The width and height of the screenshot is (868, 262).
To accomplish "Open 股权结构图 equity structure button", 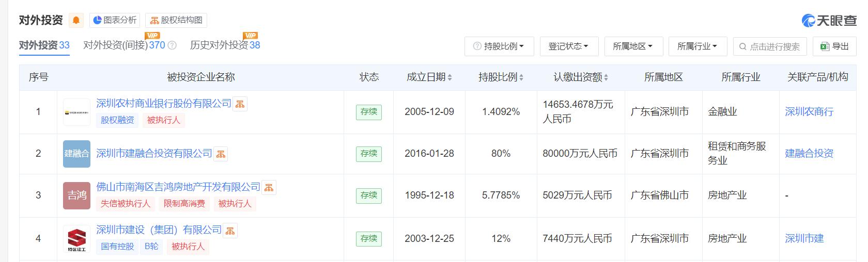I will [x=176, y=20].
